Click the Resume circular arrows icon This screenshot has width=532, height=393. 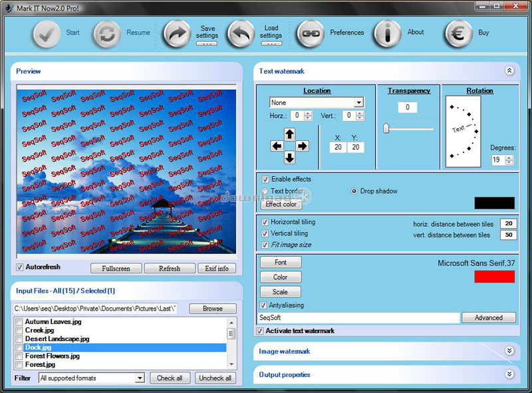click(x=106, y=33)
